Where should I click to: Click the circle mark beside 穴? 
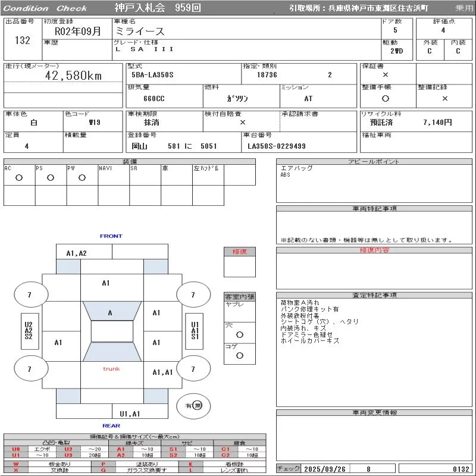click(240, 334)
